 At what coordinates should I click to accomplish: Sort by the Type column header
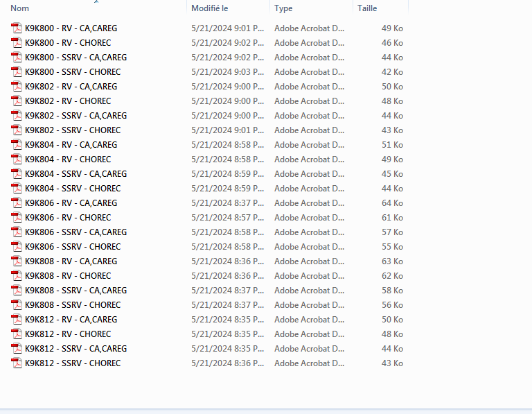pyautogui.click(x=283, y=8)
